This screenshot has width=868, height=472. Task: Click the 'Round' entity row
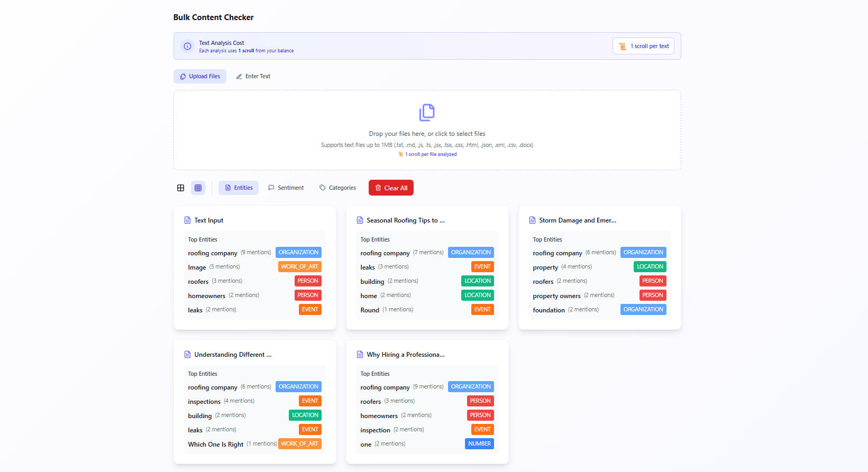tap(427, 310)
